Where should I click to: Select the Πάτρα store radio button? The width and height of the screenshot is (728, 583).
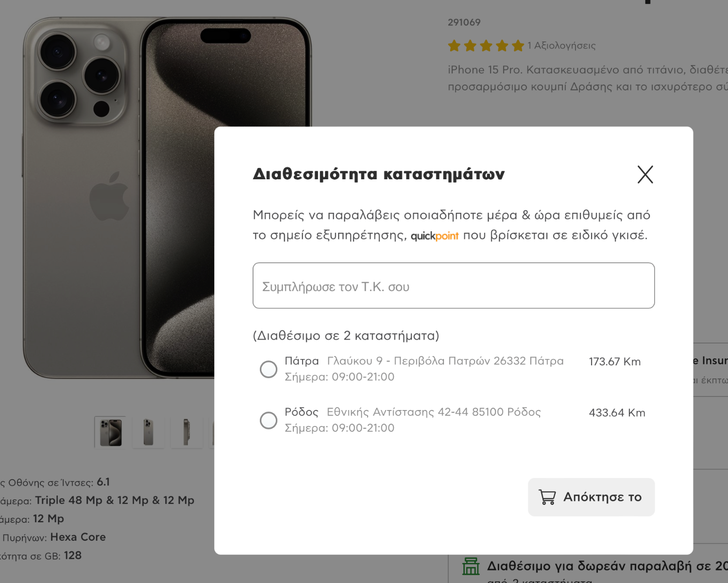click(x=269, y=369)
